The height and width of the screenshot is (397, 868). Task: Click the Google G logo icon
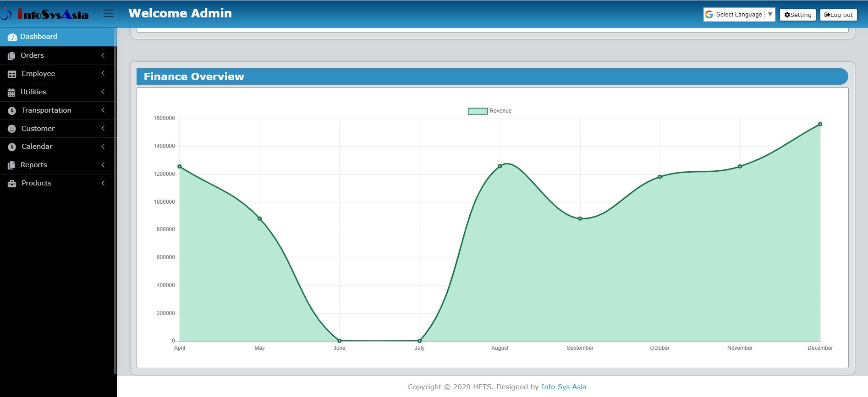709,15
